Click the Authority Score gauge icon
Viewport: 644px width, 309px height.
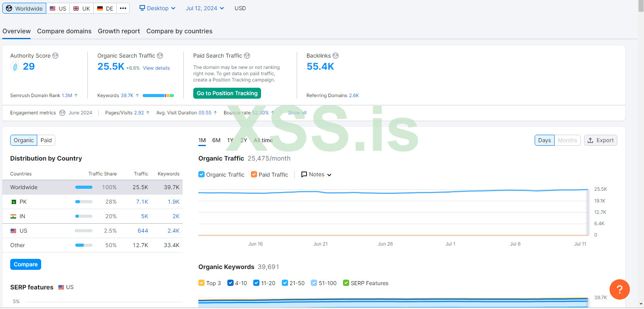15,67
